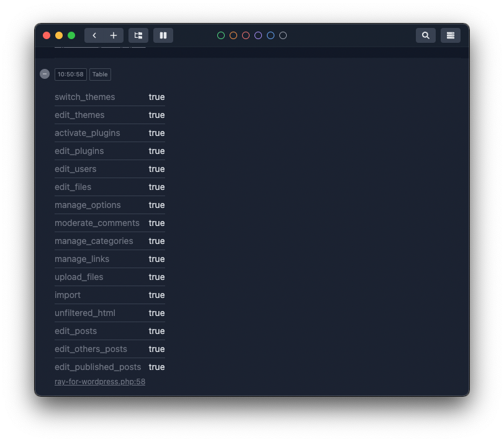Image resolution: width=504 pixels, height=442 pixels.
Task: Select the import row key
Action: 68,295
